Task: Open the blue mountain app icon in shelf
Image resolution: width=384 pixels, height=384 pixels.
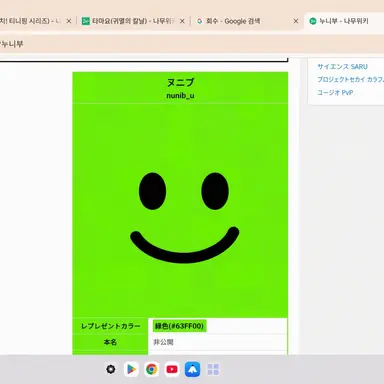Action: (x=192, y=369)
